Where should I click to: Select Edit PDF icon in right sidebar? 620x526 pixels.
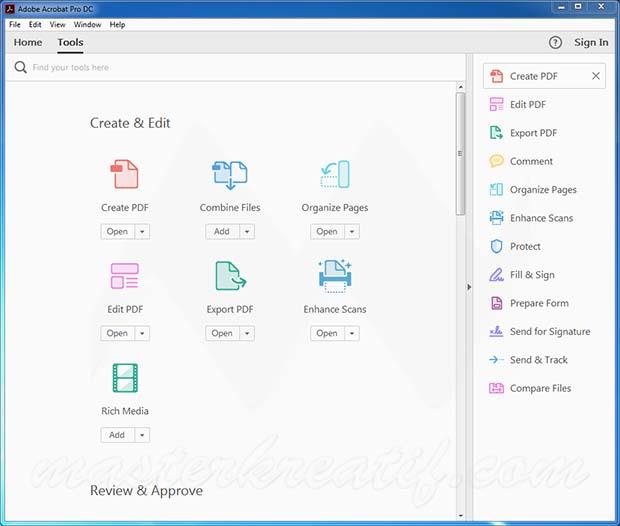pos(496,104)
